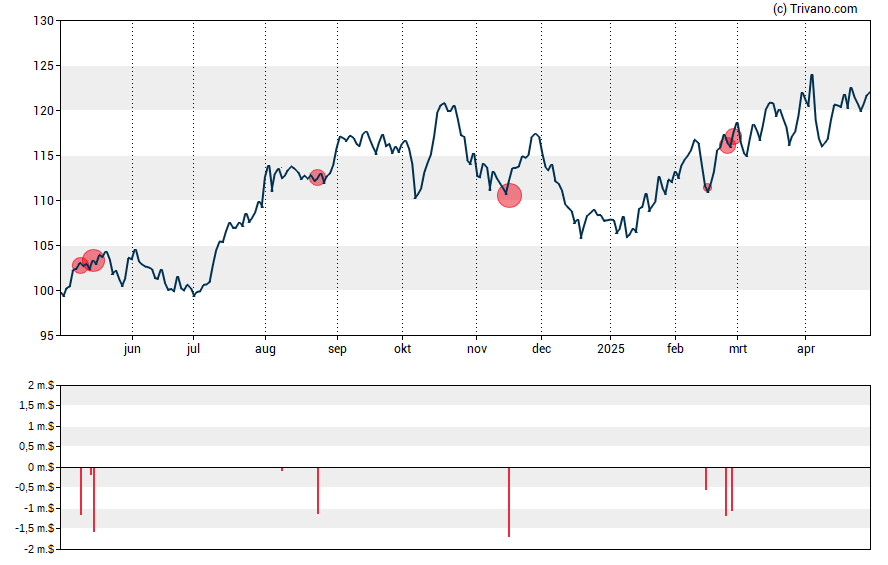Click the sep month label
Image resolution: width=888 pixels, height=565 pixels.
[337, 349]
